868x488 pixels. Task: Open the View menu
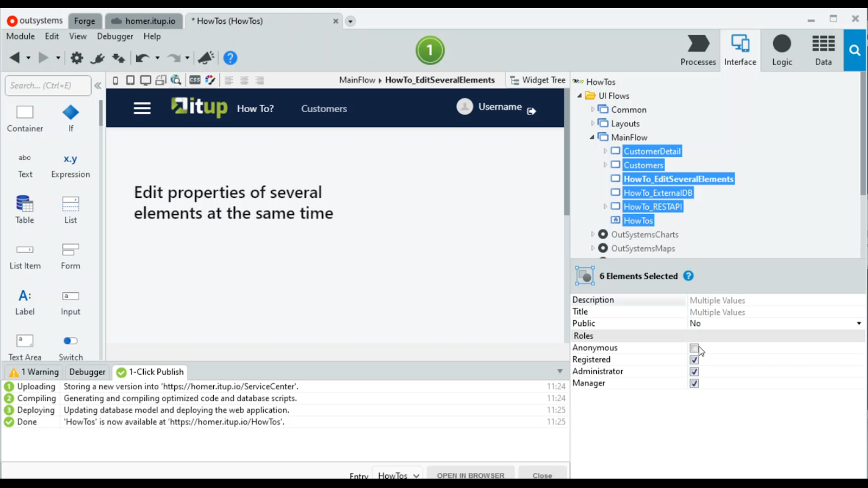point(78,36)
